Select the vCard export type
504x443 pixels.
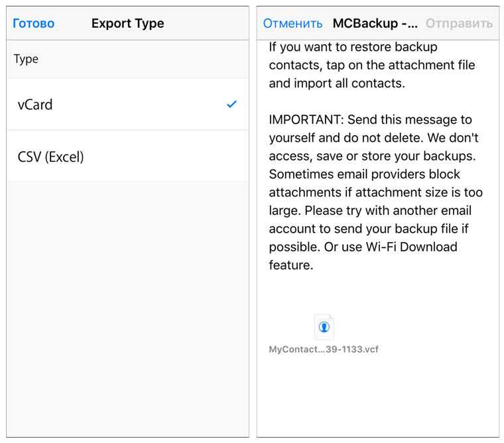127,105
